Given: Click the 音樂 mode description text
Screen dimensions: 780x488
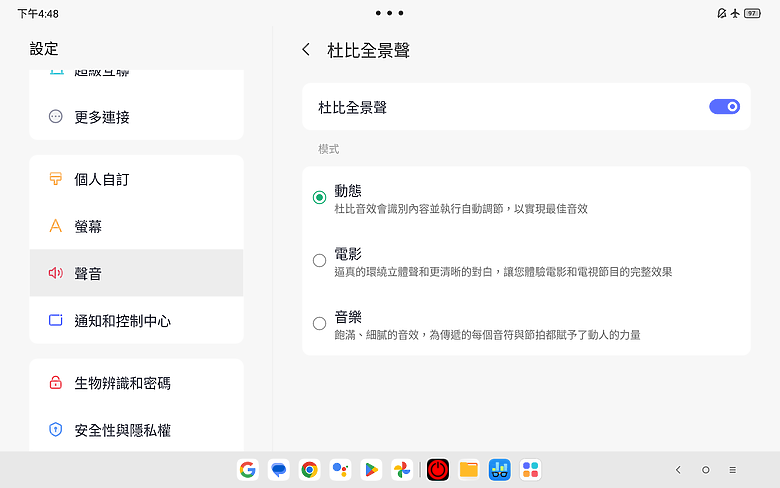Looking at the screenshot, I should click(x=487, y=335).
